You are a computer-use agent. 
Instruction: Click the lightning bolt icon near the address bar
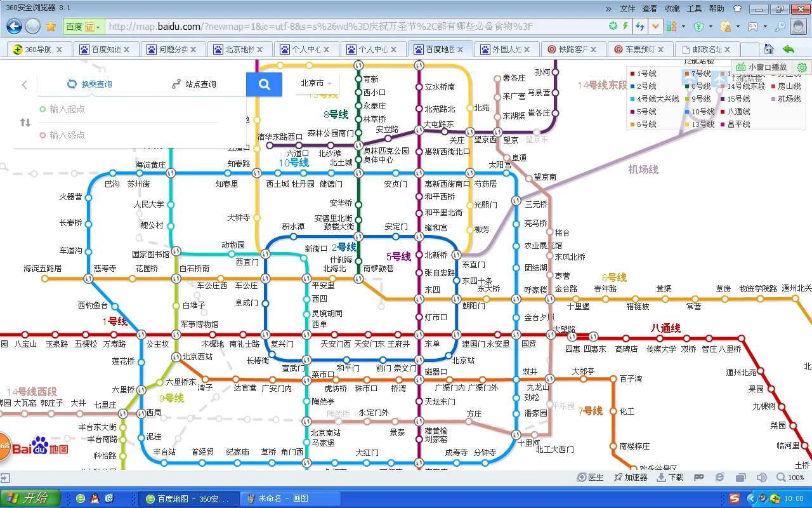pos(625,25)
